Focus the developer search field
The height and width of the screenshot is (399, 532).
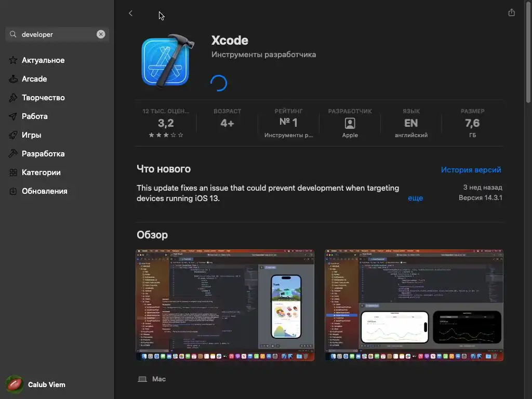tap(57, 34)
